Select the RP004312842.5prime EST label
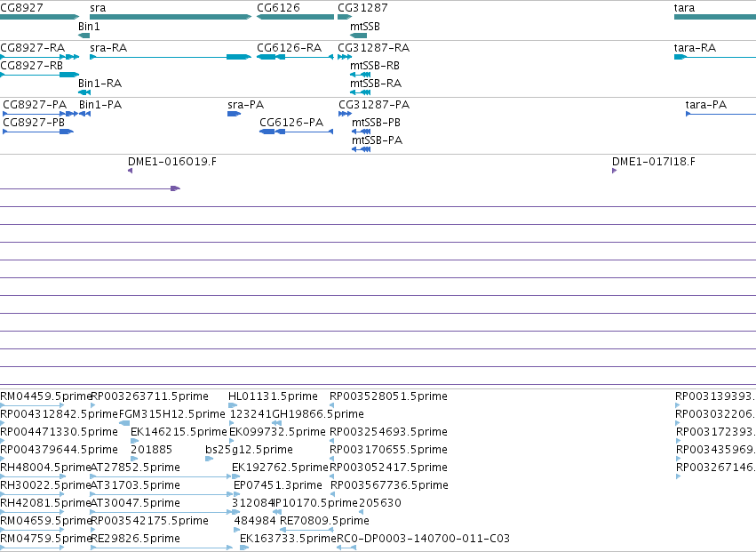Viewport: 756px width, 552px height. click(59, 414)
